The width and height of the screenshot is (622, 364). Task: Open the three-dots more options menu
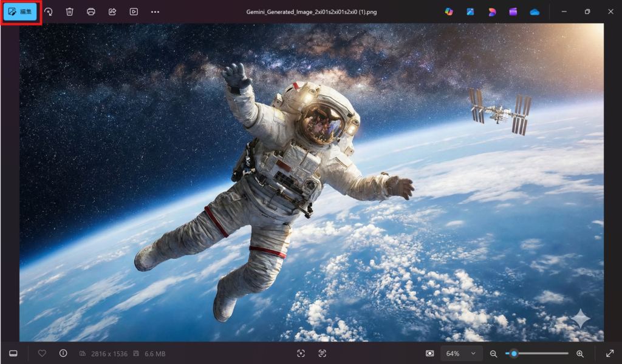155,12
